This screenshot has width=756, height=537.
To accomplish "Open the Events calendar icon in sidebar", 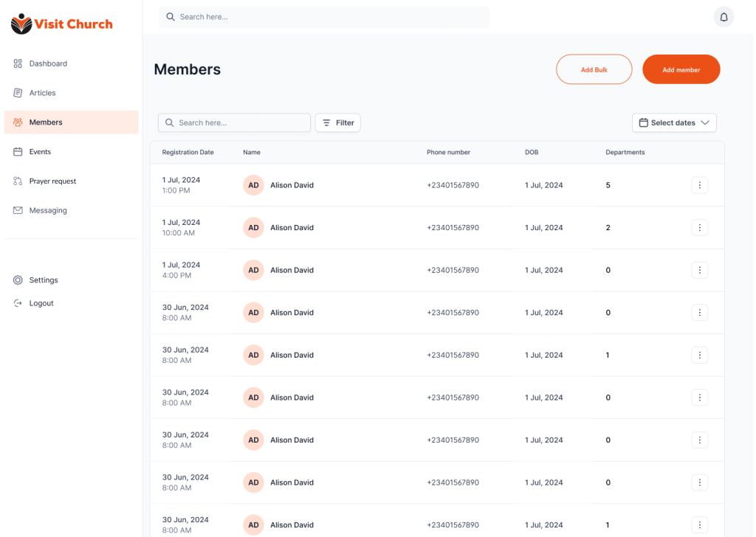I will tap(18, 152).
